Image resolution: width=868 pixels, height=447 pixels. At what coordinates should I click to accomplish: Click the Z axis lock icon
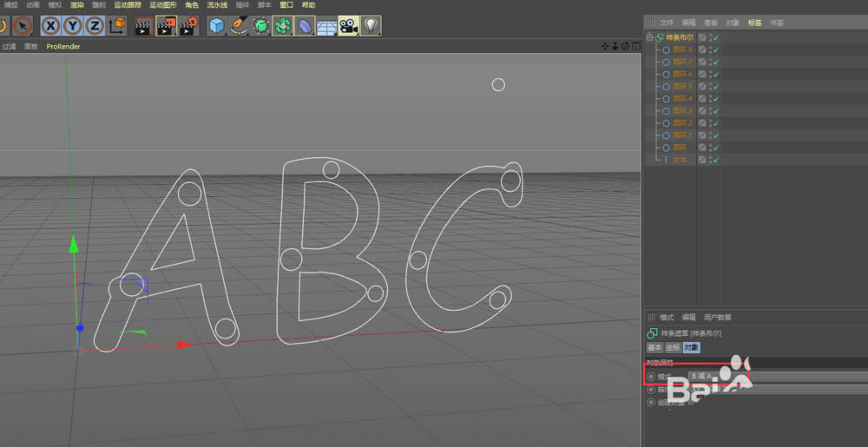click(94, 26)
